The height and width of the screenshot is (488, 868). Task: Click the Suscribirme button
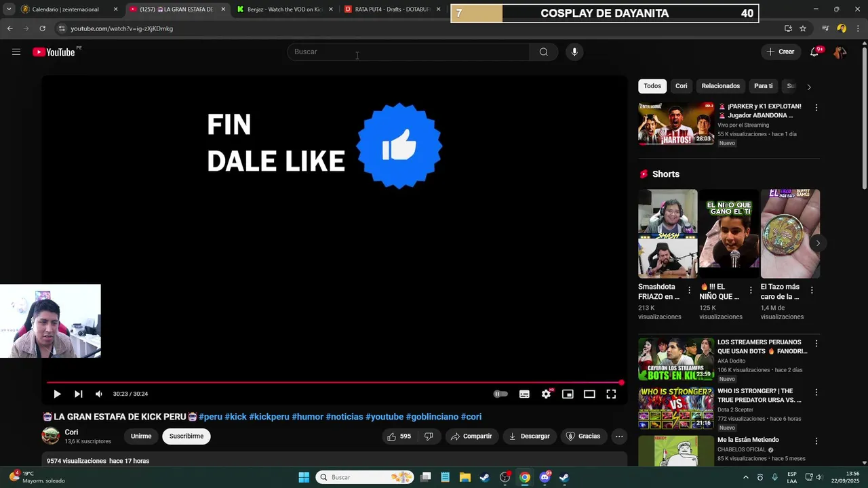coord(186,436)
